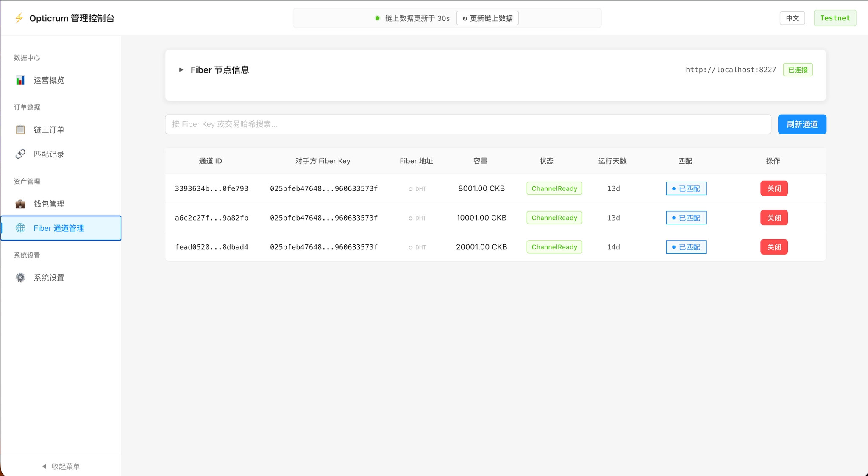
Task: Click channel ID 3393634b...0fe793
Action: tap(211, 188)
